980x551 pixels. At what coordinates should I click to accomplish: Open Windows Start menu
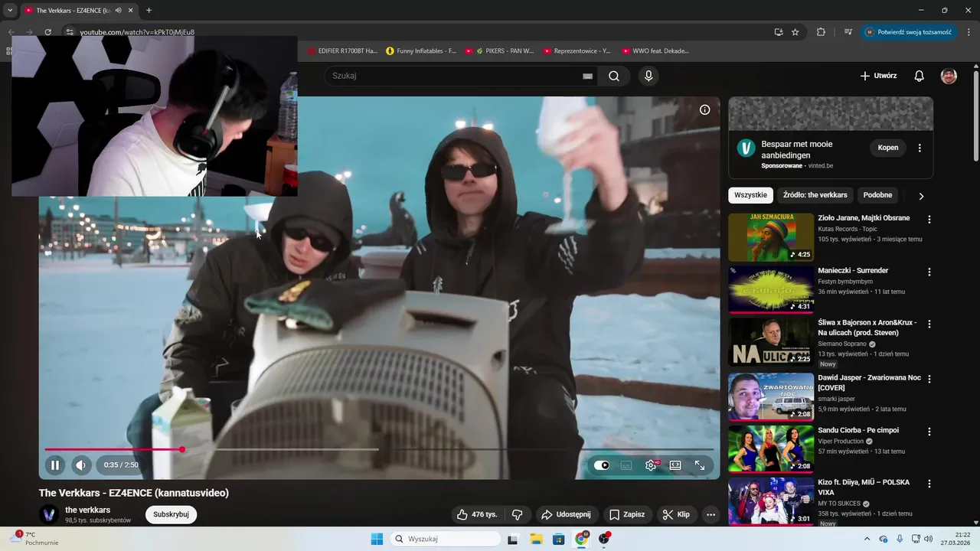coord(377,539)
